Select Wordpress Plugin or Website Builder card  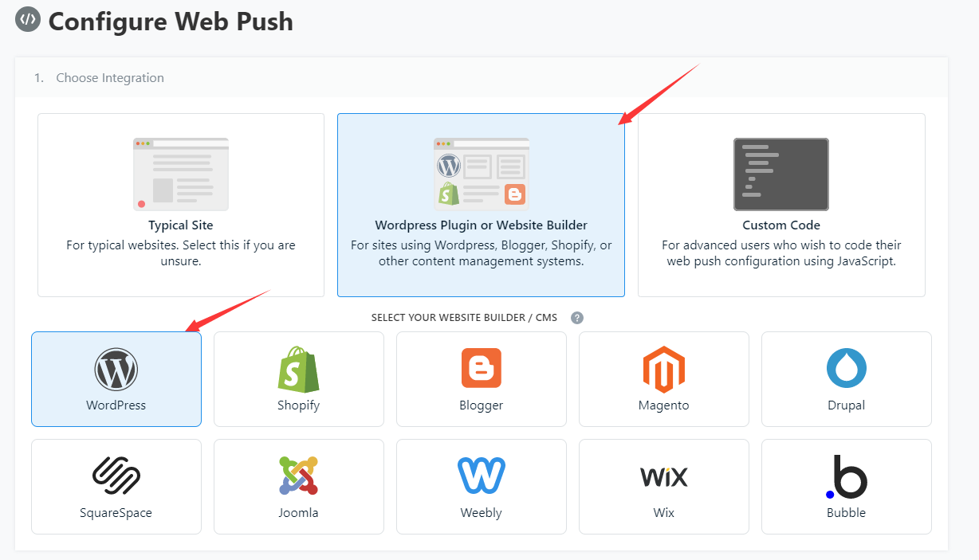(482, 205)
